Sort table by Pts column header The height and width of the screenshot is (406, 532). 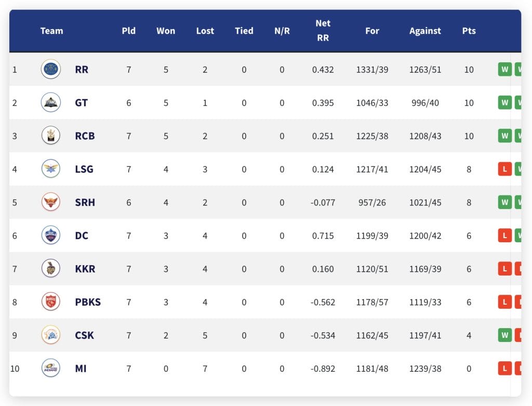[469, 31]
